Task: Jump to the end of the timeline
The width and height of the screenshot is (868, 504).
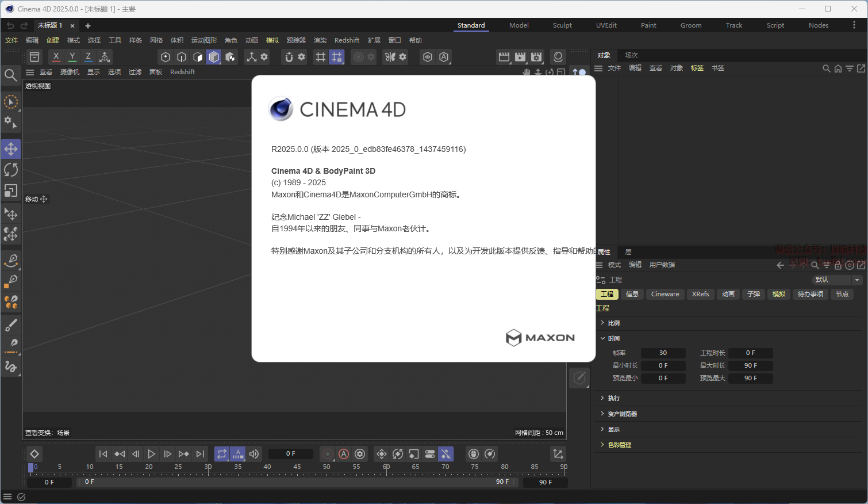Action: [200, 454]
